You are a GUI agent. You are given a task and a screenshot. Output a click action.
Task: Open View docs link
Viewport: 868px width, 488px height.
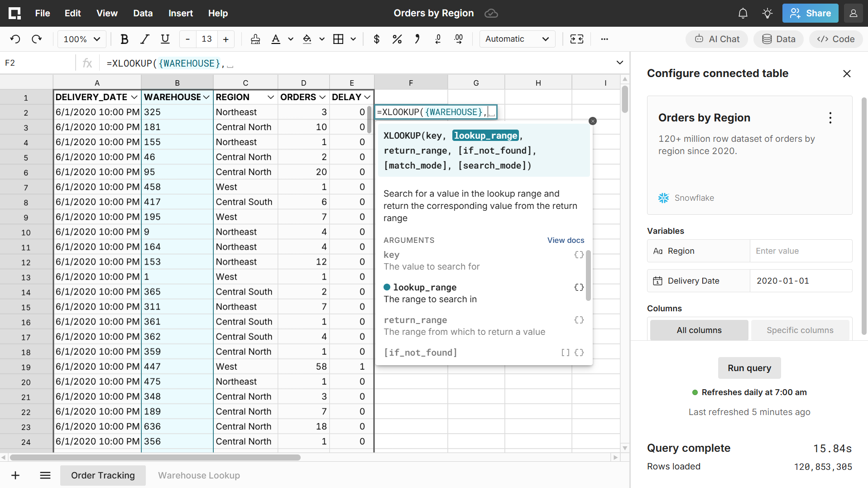tap(566, 240)
